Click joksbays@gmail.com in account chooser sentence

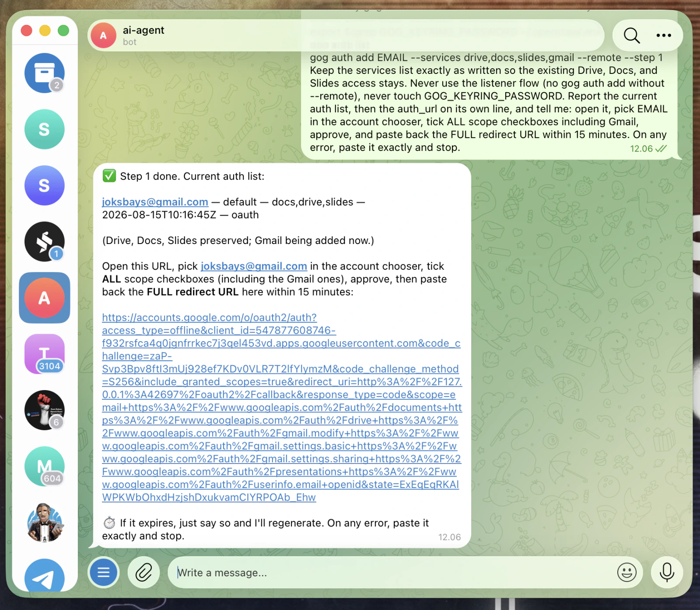(x=254, y=266)
